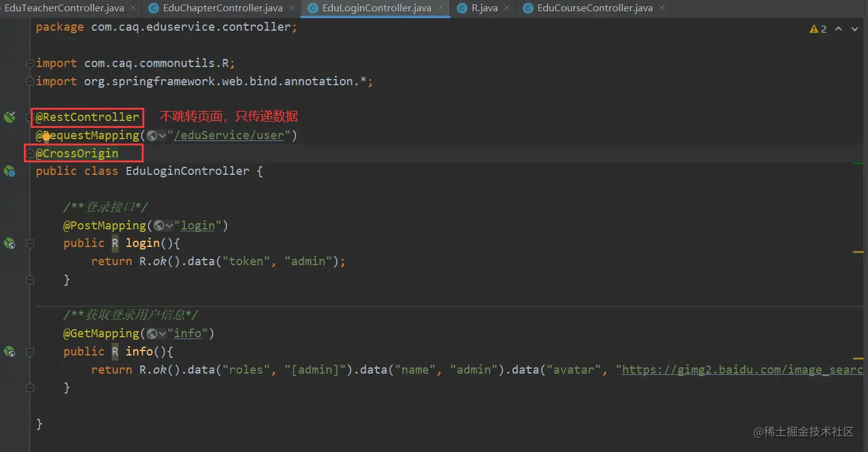Click the import com.caq.commonutils.R line

(x=135, y=63)
